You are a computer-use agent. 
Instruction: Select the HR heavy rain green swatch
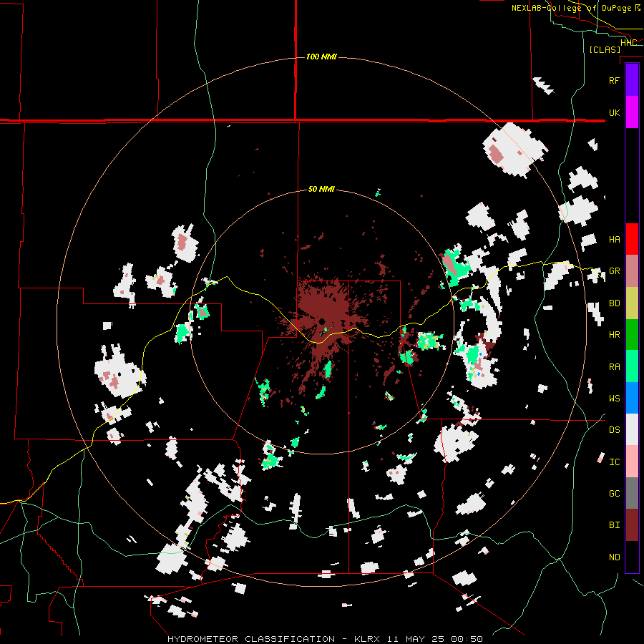point(632,334)
